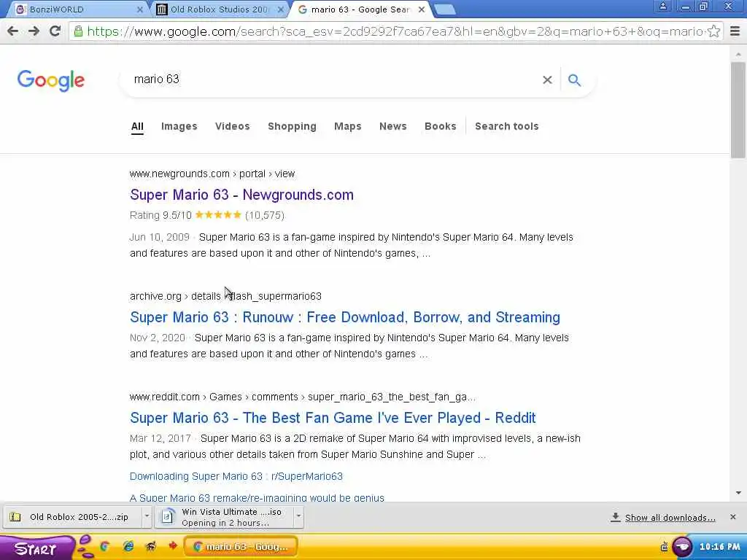Viewport: 747px width, 560px height.
Task: Open the archive.org Super Mario 63 Runouw result
Action: pos(345,317)
